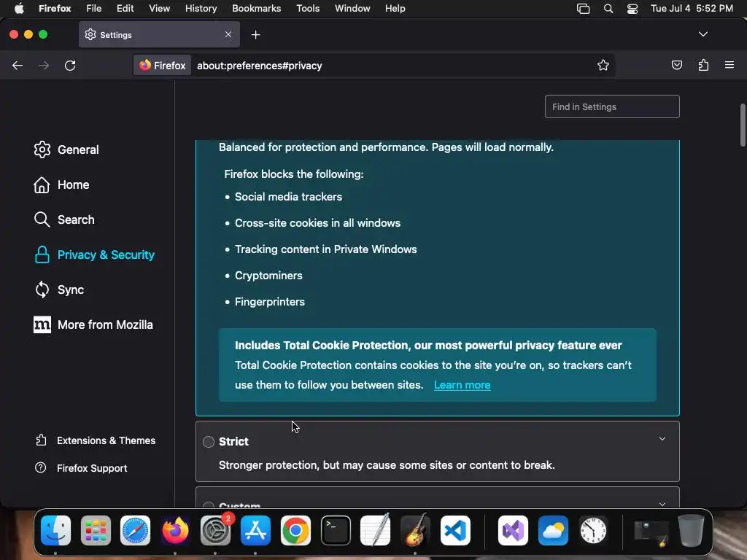The width and height of the screenshot is (747, 560).
Task: Follow Learn more link on Total Cookie Protection
Action: click(x=462, y=385)
